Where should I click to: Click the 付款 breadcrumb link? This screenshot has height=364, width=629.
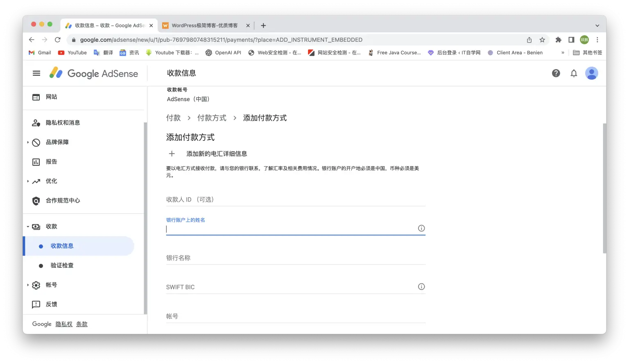coord(173,118)
